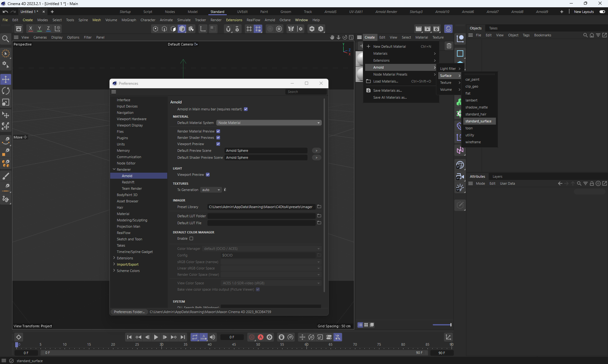The width and height of the screenshot is (608, 364).
Task: Open the Asset Browser search magnifier icon
Action: tap(6, 39)
